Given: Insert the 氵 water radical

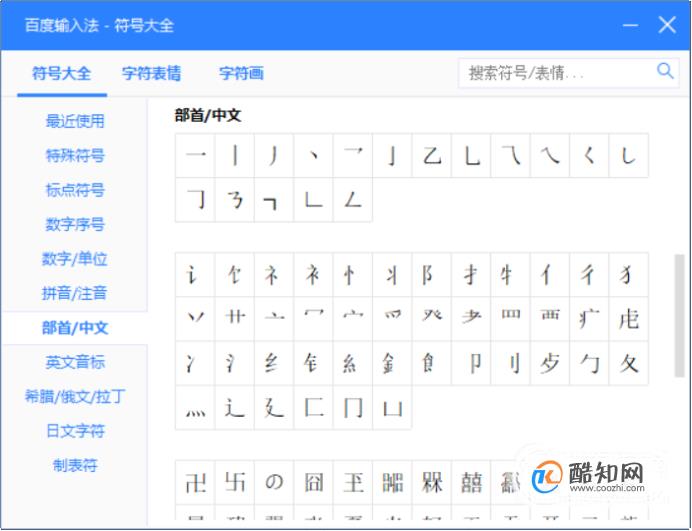Looking at the screenshot, I should pos(234,363).
